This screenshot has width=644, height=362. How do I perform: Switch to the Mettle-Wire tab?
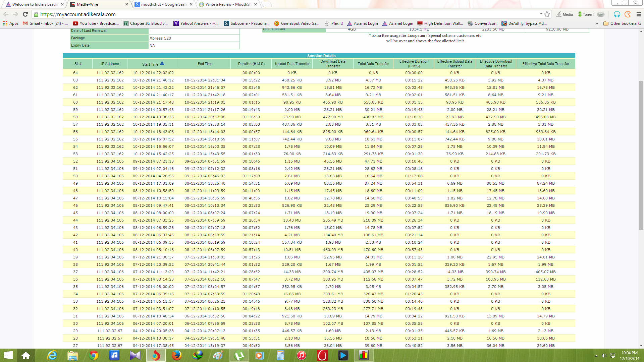tap(97, 4)
